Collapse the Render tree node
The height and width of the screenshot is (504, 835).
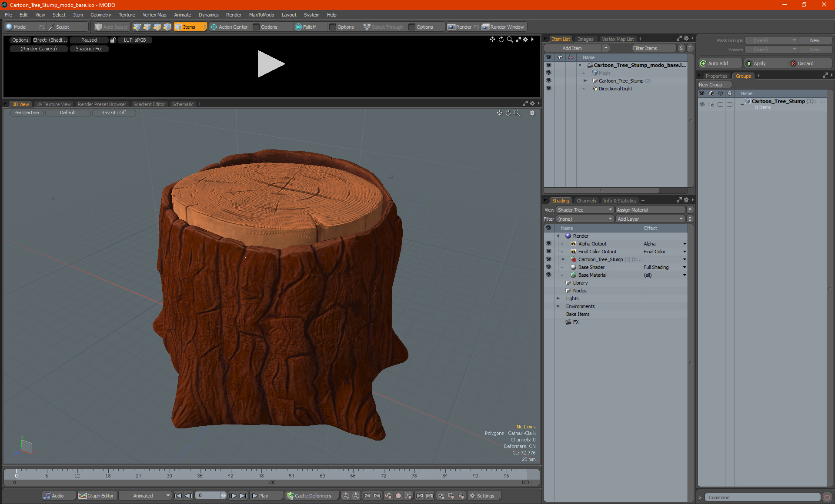click(558, 236)
